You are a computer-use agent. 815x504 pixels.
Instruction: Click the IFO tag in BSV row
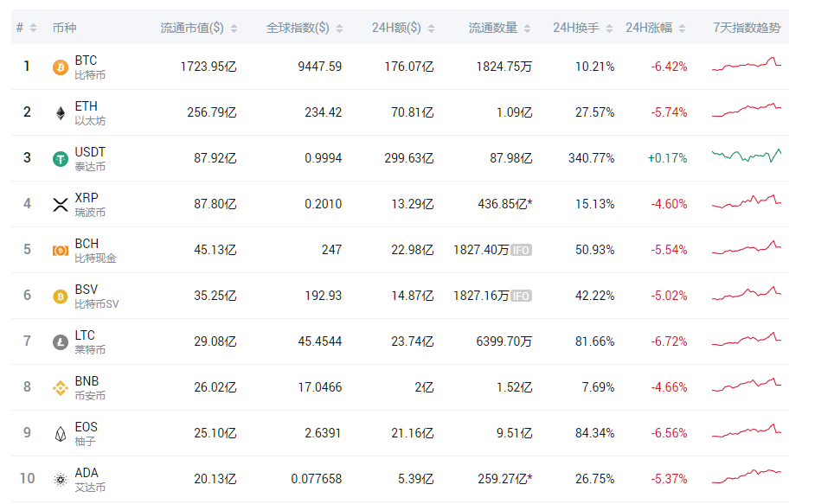[521, 297]
